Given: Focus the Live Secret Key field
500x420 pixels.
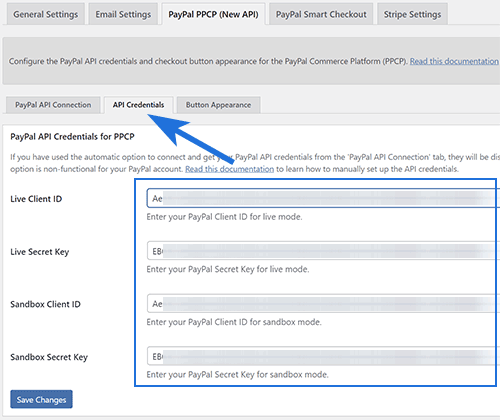Looking at the screenshot, I should (323, 251).
